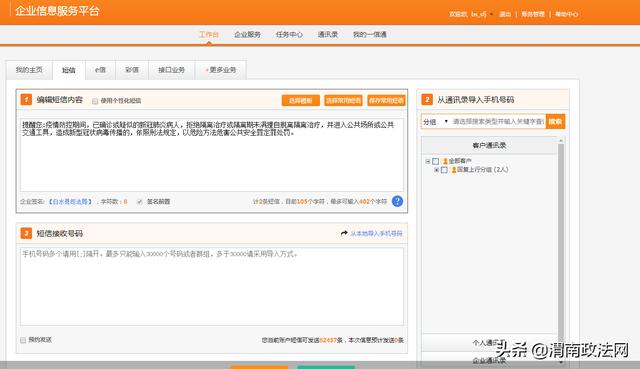Screen dimensions: 640x369
Task: Click the 退出 logout link in the header
Action: [x=505, y=14]
